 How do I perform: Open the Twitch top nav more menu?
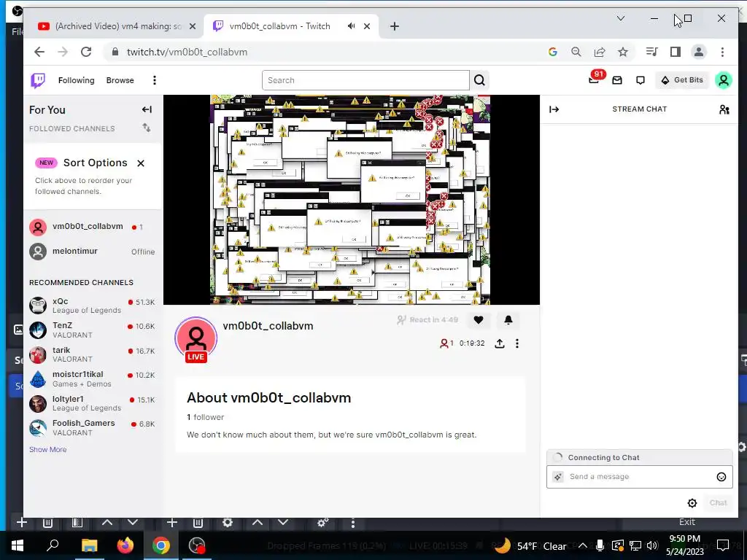[155, 80]
